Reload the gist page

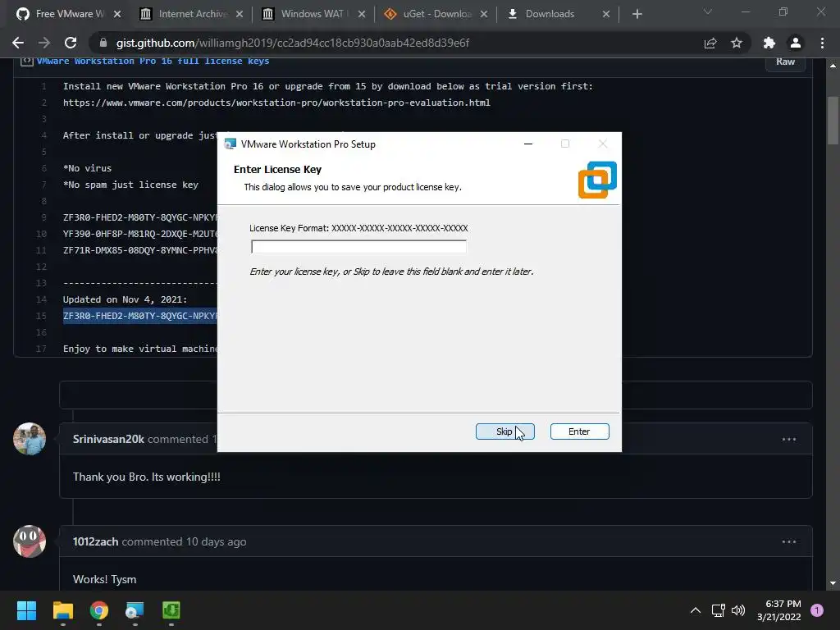pyautogui.click(x=71, y=43)
